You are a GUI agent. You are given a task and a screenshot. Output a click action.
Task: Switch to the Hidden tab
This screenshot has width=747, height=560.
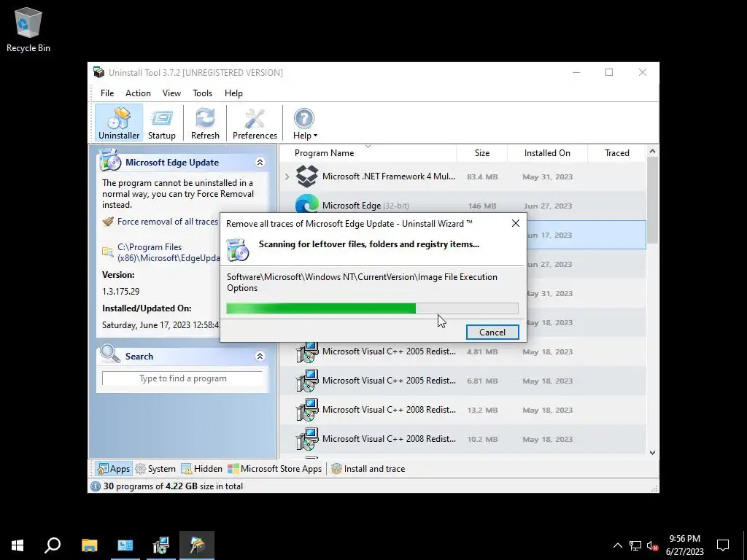[202, 469]
